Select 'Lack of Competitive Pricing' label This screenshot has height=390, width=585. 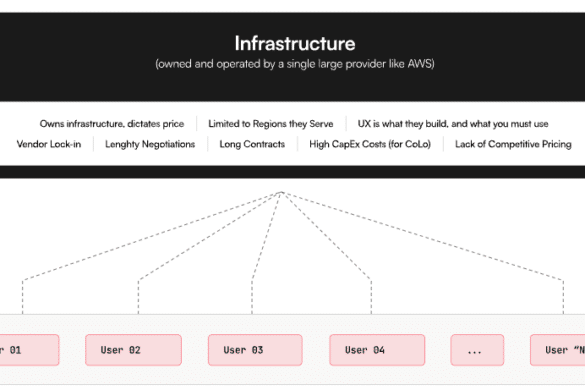coord(513,144)
